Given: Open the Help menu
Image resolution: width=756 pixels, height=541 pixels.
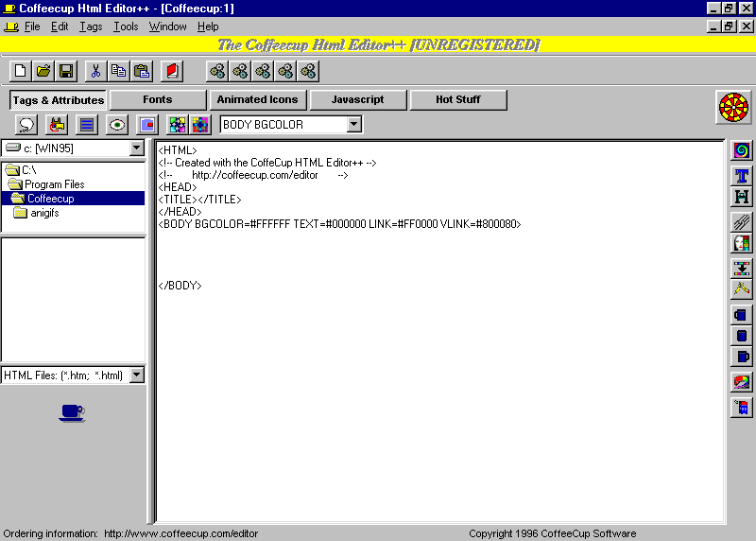Looking at the screenshot, I should point(208,26).
